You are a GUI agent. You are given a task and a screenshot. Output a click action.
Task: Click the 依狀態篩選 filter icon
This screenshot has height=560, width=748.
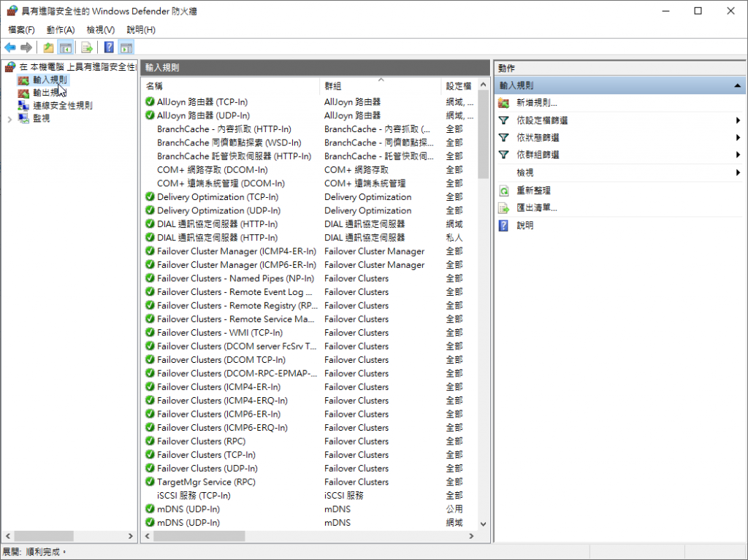(x=504, y=137)
